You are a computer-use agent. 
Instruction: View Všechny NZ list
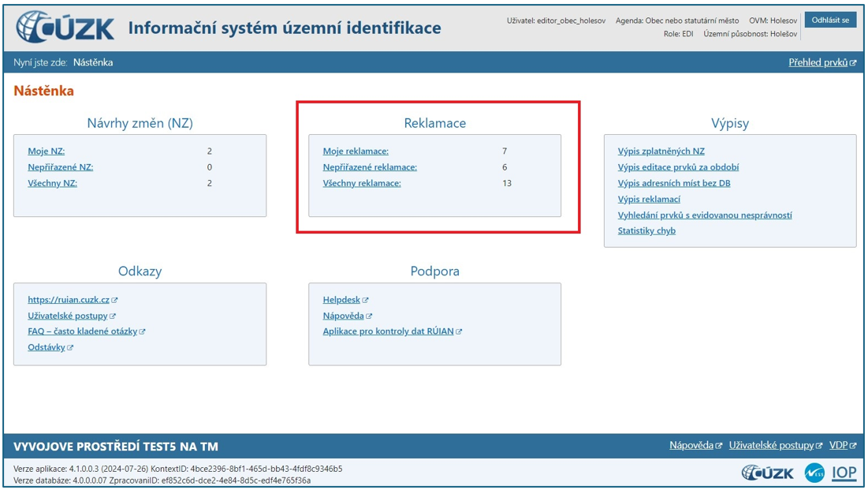(x=52, y=183)
